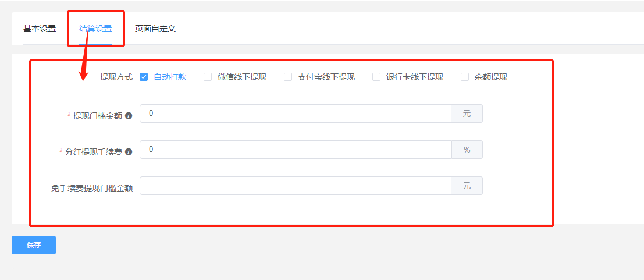Image resolution: width=644 pixels, height=280 pixels.
Task: Enable 支付宝线下提现 checkbox
Action: [x=288, y=77]
